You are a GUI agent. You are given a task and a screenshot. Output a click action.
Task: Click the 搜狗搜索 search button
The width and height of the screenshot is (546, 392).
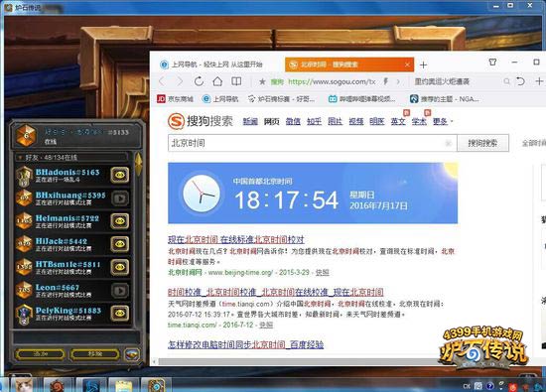coord(482,143)
